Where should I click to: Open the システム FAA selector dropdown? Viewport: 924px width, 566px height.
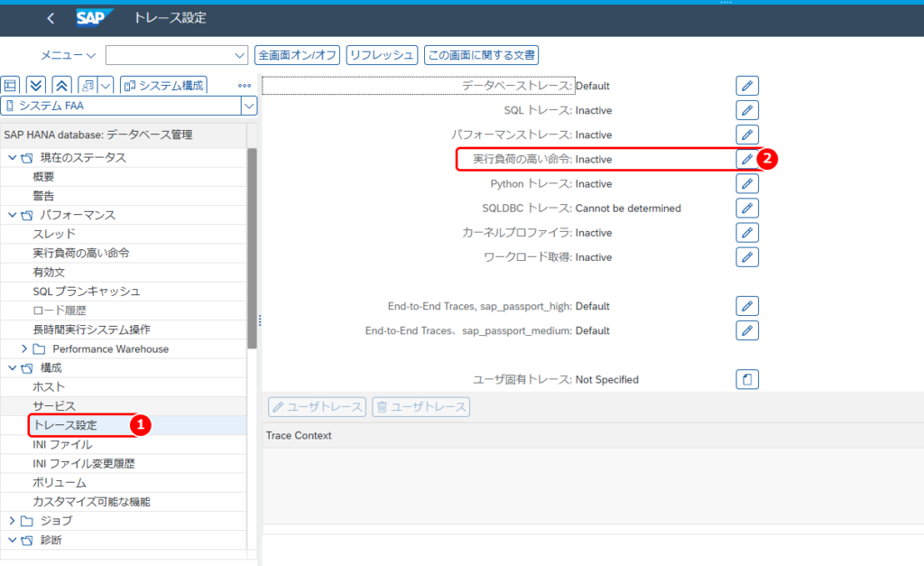pyautogui.click(x=249, y=107)
